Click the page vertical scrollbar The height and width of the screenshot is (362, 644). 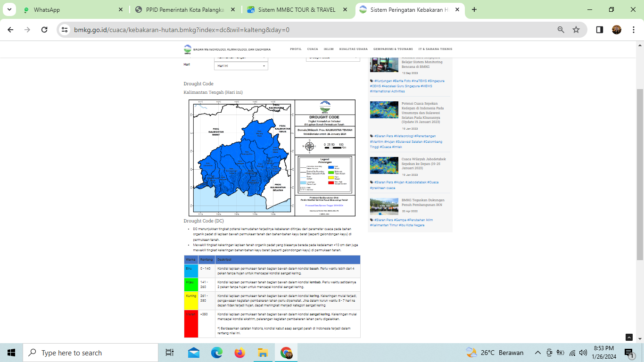[640, 174]
